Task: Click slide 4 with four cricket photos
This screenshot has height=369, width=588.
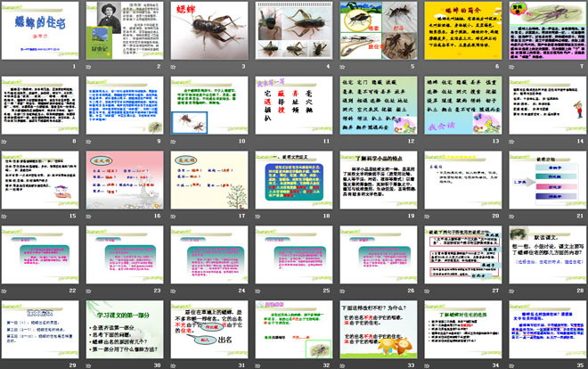Action: [293, 33]
